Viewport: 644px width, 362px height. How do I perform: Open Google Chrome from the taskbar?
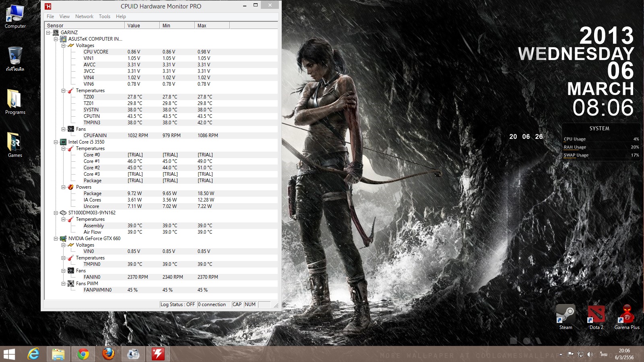[83, 354]
